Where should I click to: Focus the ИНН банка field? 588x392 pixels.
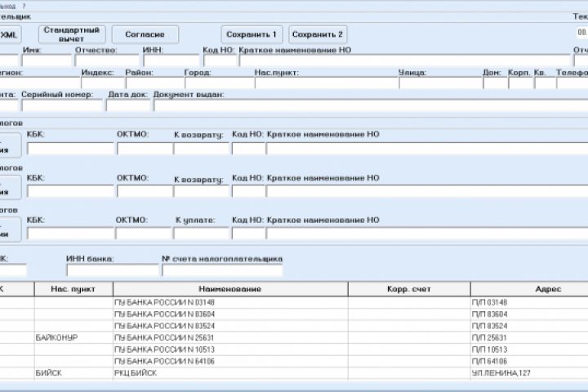[113, 270]
